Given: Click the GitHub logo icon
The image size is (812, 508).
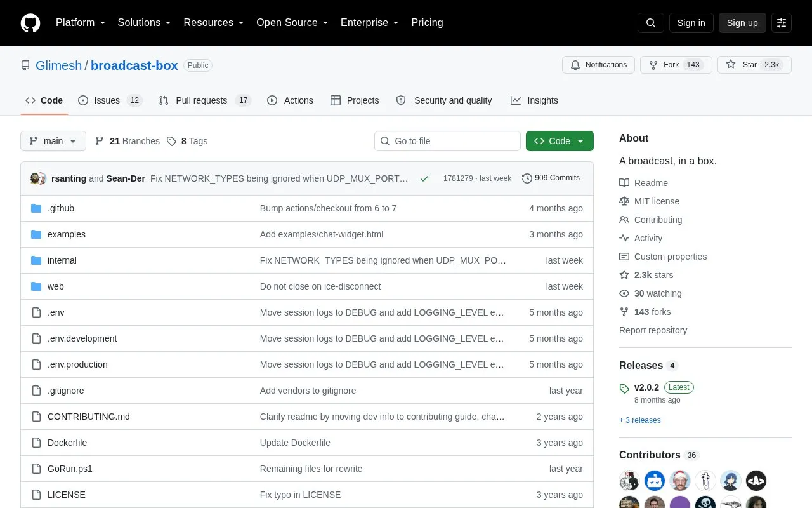Looking at the screenshot, I should click(x=30, y=23).
